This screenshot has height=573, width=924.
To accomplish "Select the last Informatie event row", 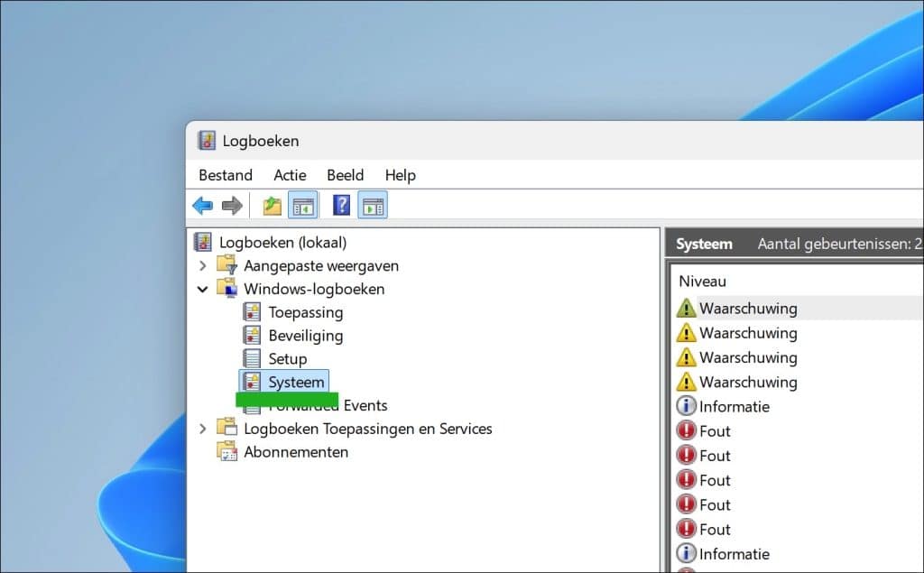I will (799, 554).
